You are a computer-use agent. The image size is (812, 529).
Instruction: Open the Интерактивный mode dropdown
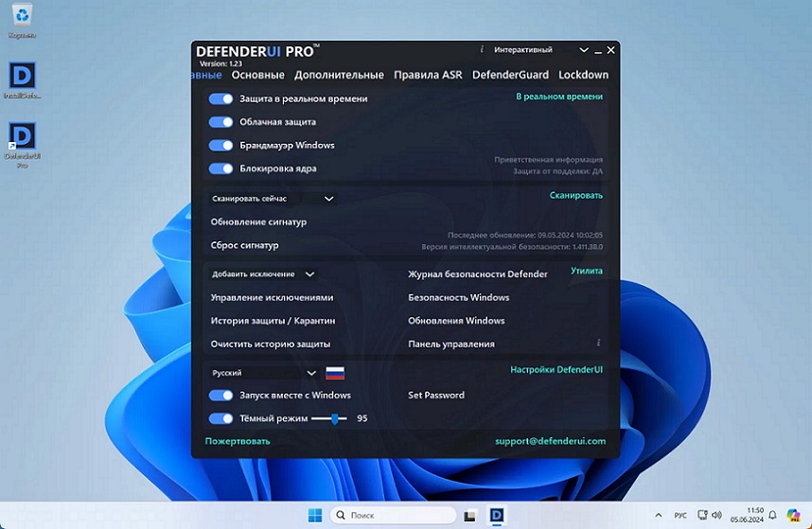tap(540, 50)
